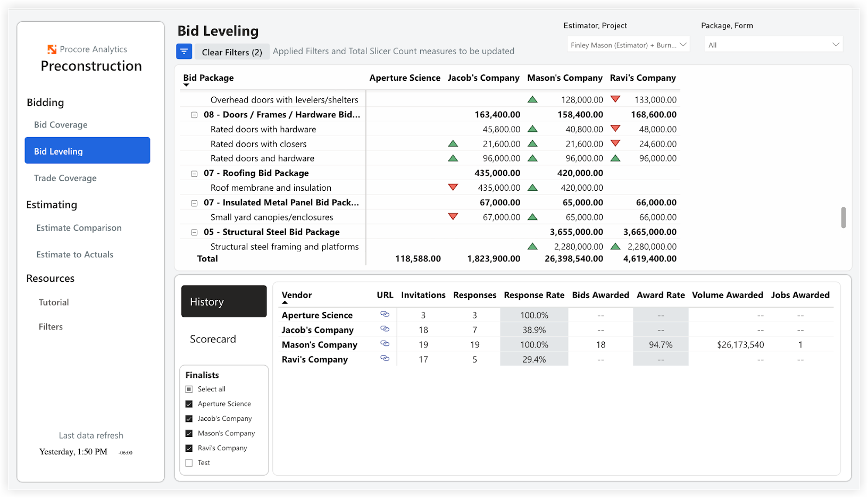Open Ravi's Company URL link icon
The height and width of the screenshot is (498, 868).
point(385,359)
